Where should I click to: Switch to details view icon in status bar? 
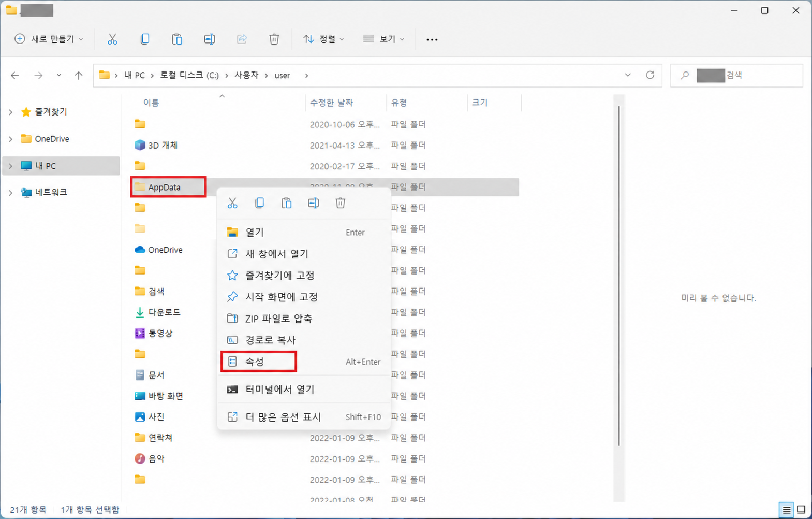[x=787, y=510]
